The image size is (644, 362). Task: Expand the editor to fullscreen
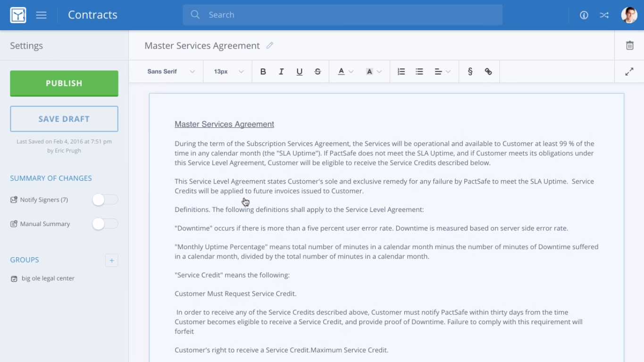point(629,72)
